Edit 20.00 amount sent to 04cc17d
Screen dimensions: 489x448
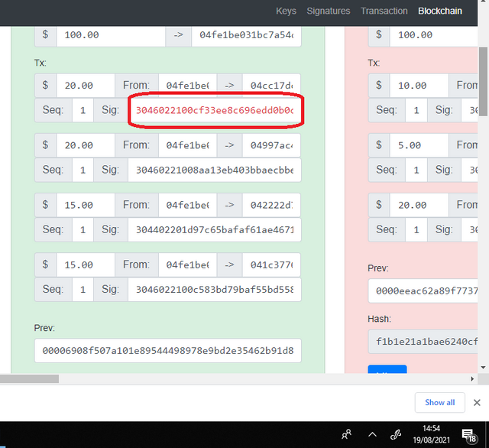[x=86, y=85]
